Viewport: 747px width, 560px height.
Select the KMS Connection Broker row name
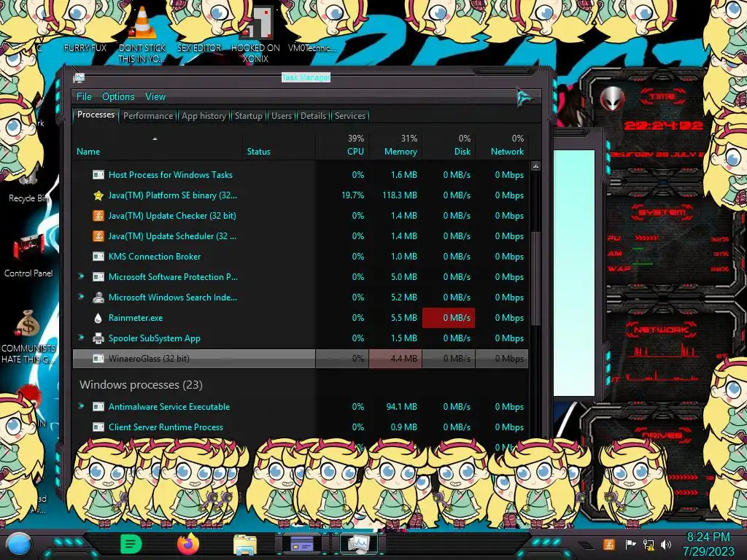pyautogui.click(x=155, y=256)
